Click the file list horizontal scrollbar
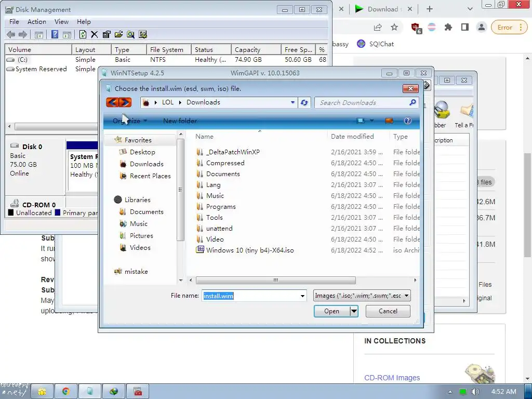Viewport: 532px width, 399px height. (276, 280)
